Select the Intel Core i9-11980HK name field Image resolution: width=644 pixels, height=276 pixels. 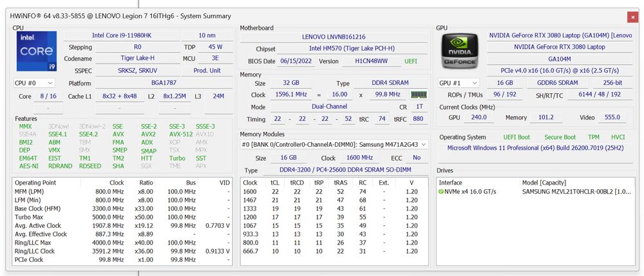click(x=122, y=35)
